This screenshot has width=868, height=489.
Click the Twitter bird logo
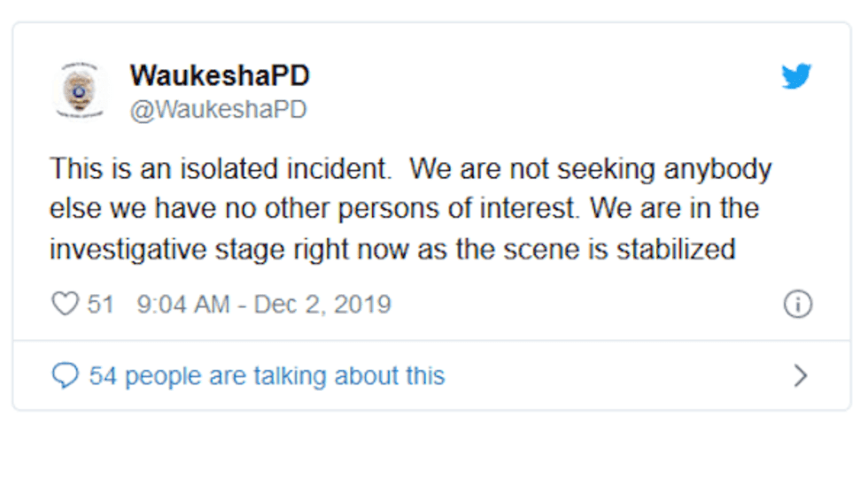pos(796,77)
